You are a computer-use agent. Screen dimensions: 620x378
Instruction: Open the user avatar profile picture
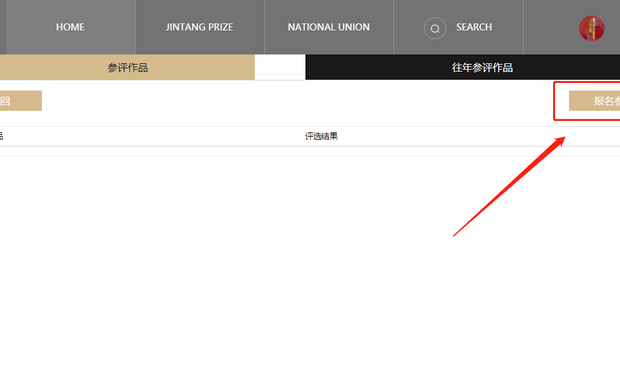click(592, 28)
